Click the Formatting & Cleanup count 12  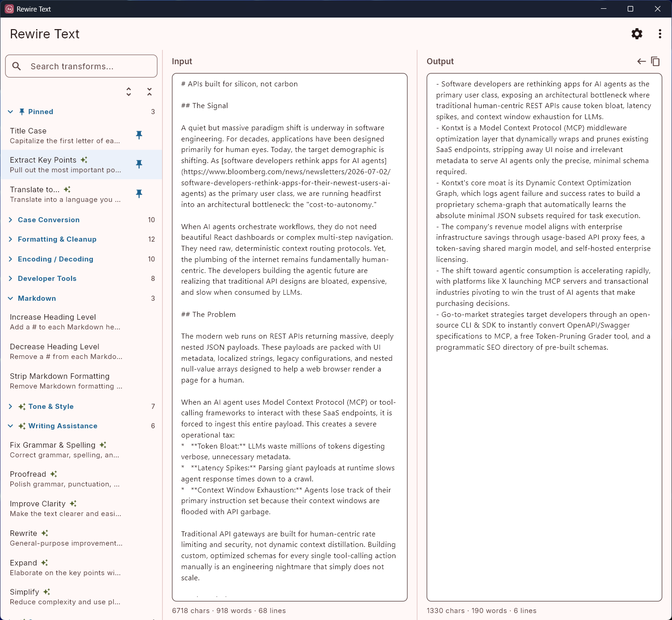[151, 239]
